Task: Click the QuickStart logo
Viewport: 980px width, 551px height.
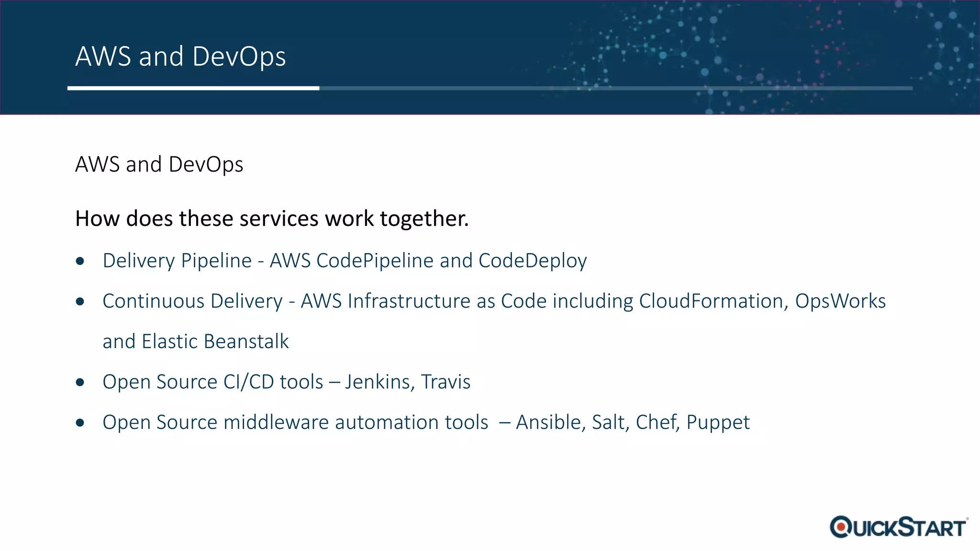Action: 899,527
